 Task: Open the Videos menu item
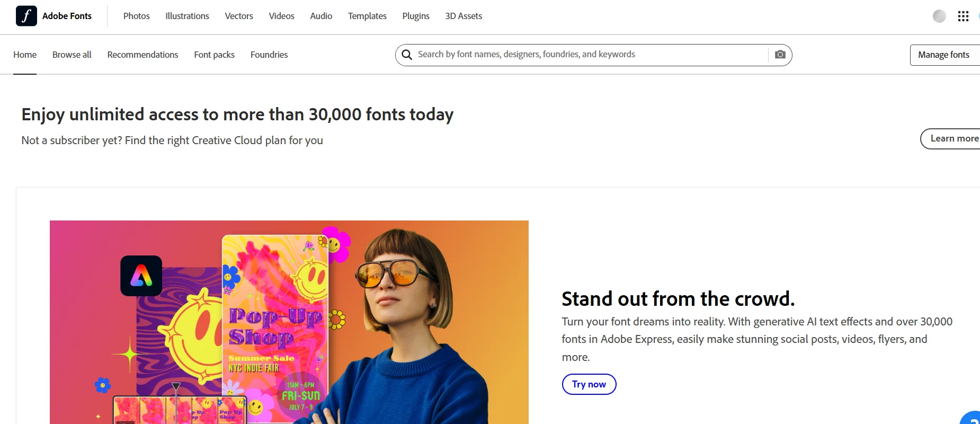coord(281,16)
